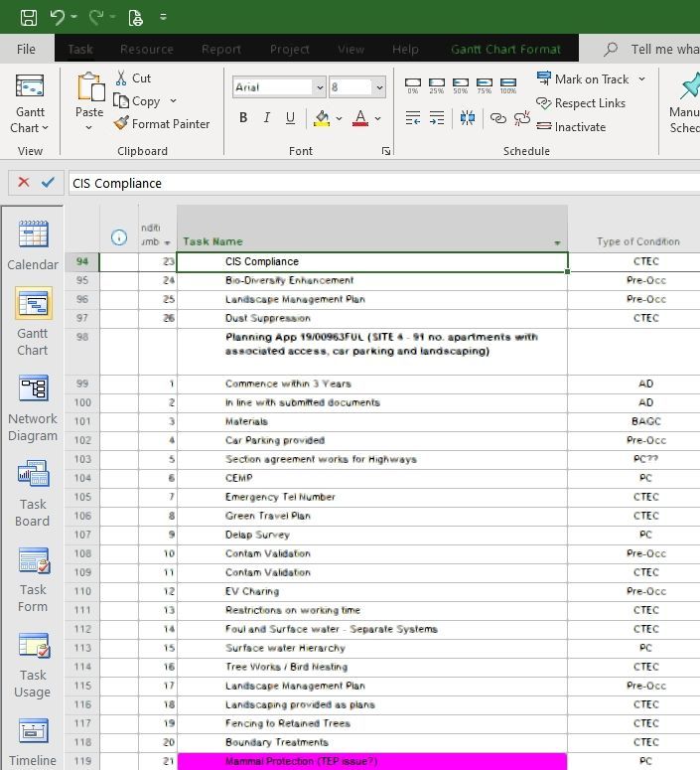Click the Gantt Chart view icon in ribbon
The width and height of the screenshot is (700, 770).
(x=30, y=85)
